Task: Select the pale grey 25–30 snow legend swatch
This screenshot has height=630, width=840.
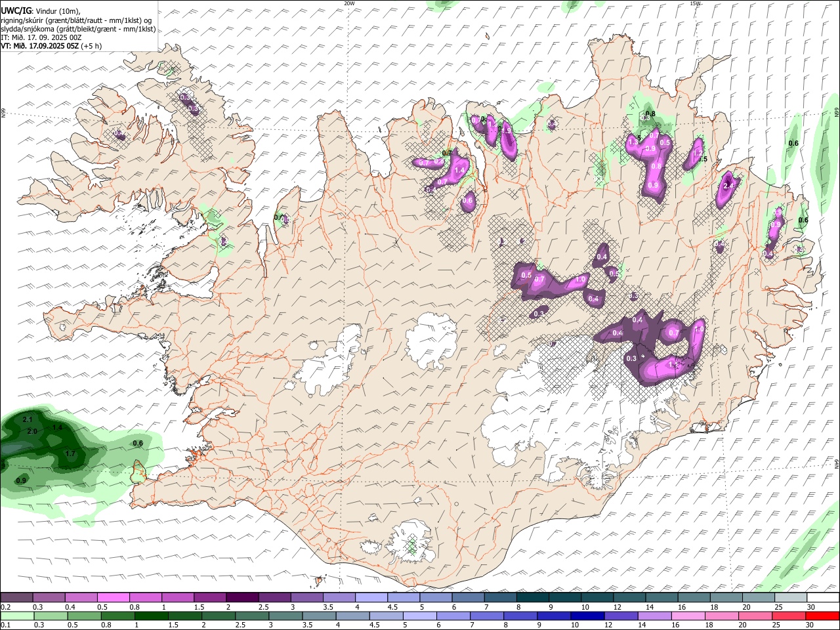Action: pyautogui.click(x=790, y=598)
